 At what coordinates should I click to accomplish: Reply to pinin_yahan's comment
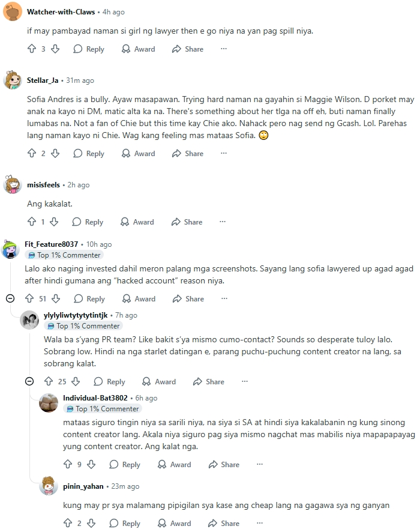(x=125, y=524)
